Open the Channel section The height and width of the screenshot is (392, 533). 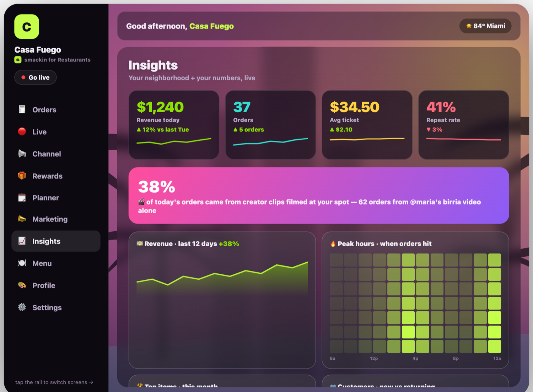[56, 154]
